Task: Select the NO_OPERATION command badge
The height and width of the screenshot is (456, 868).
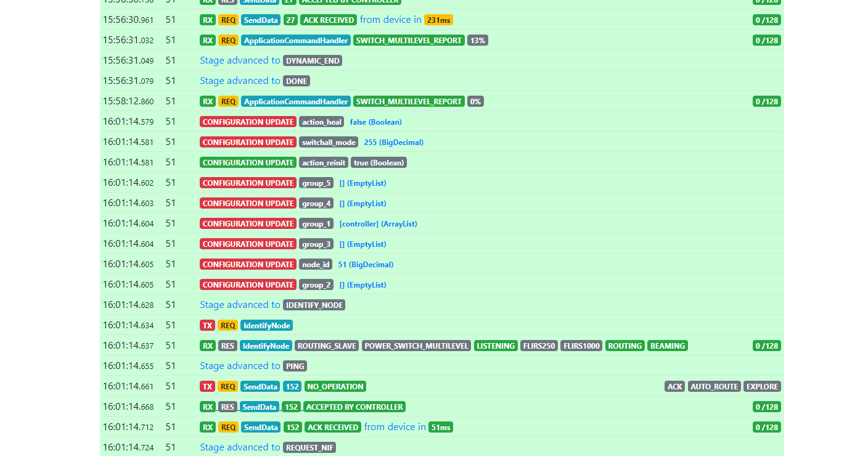Action: [335, 387]
